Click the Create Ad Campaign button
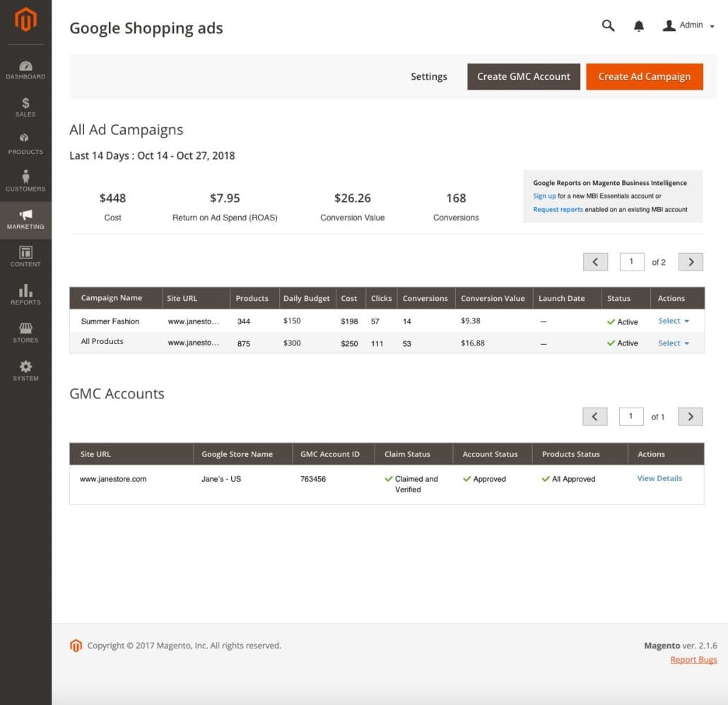728x705 pixels. coord(644,76)
